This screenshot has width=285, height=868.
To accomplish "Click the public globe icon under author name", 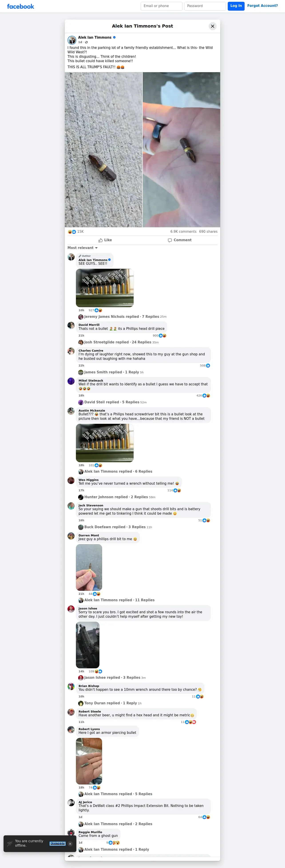I will pos(86,42).
